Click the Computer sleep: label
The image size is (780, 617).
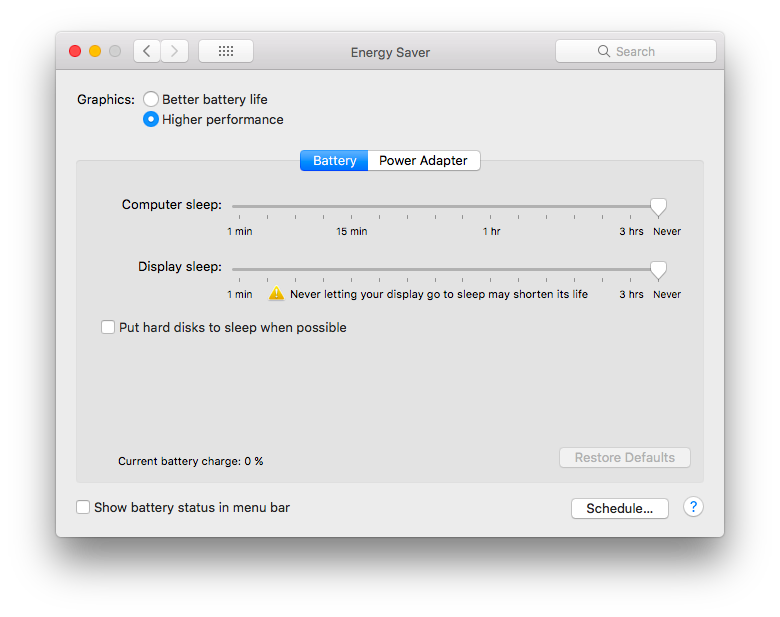pyautogui.click(x=172, y=205)
